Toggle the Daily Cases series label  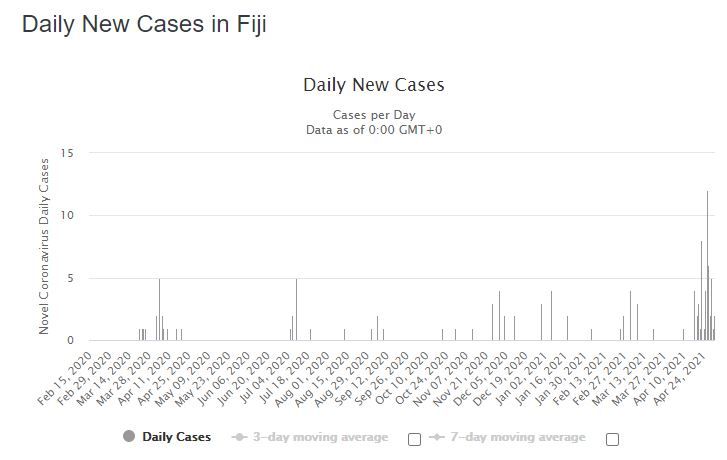point(176,437)
